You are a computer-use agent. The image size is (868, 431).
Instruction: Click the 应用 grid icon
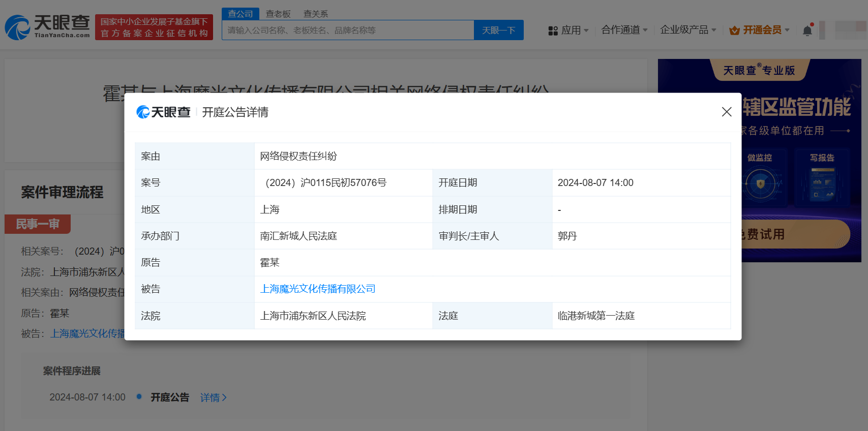tap(553, 30)
